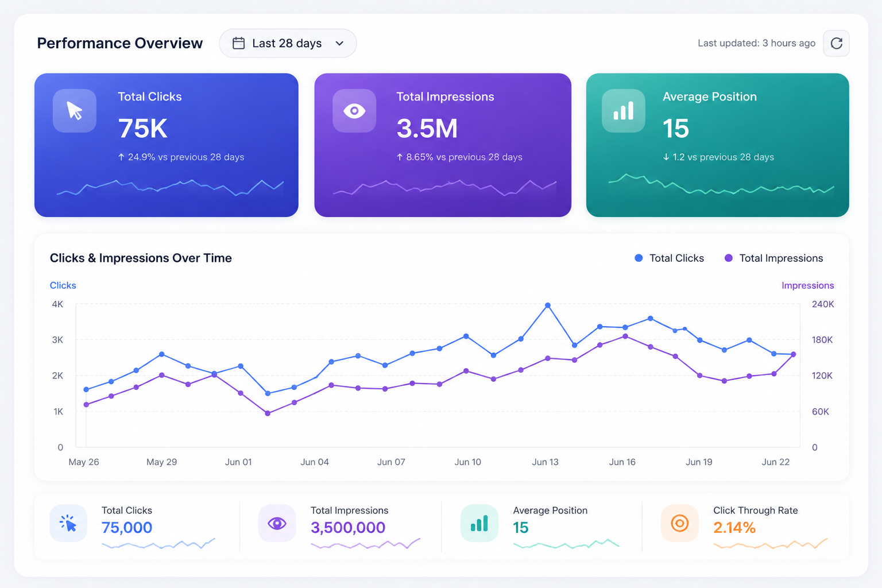
Task: Toggle the Total Clicks legend item
Action: (x=669, y=258)
